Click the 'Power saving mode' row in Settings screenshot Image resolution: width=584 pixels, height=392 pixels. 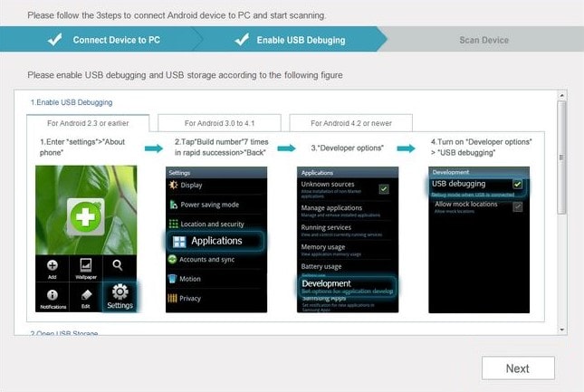click(x=216, y=205)
